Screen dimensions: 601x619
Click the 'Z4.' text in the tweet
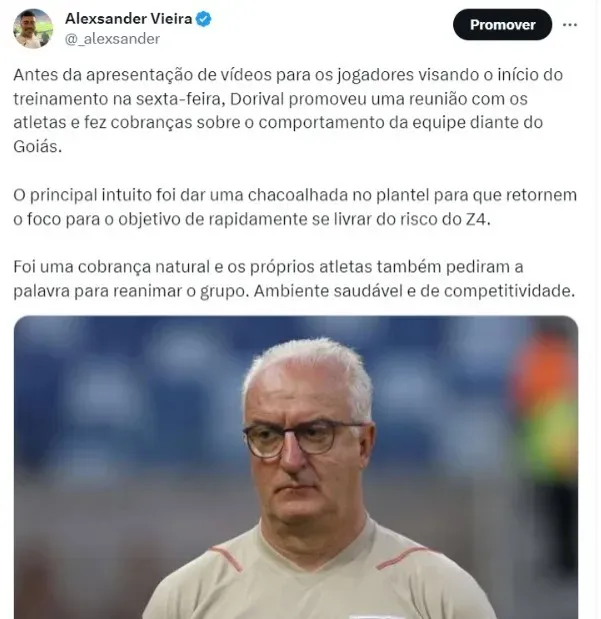click(x=477, y=219)
